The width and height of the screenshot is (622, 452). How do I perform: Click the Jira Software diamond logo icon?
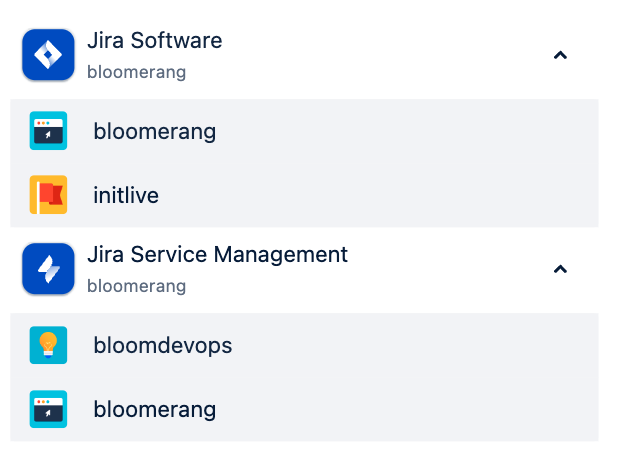coord(48,54)
